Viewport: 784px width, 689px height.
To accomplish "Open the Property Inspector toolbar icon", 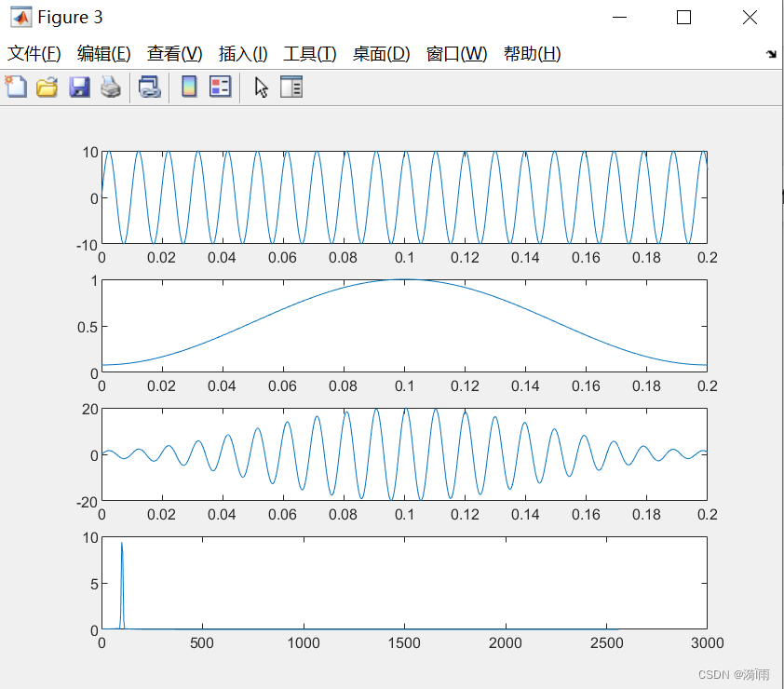I will click(x=291, y=87).
